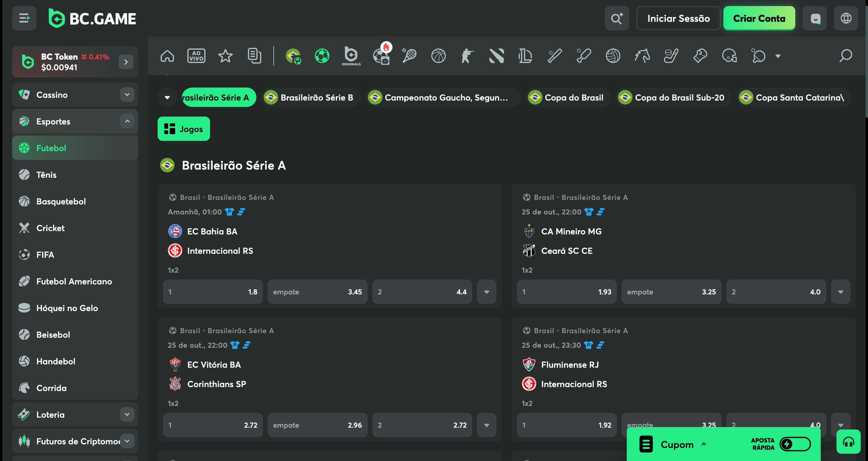Select Copa do Brasil Sub-20 tab
The image size is (868, 461).
coord(673,98)
